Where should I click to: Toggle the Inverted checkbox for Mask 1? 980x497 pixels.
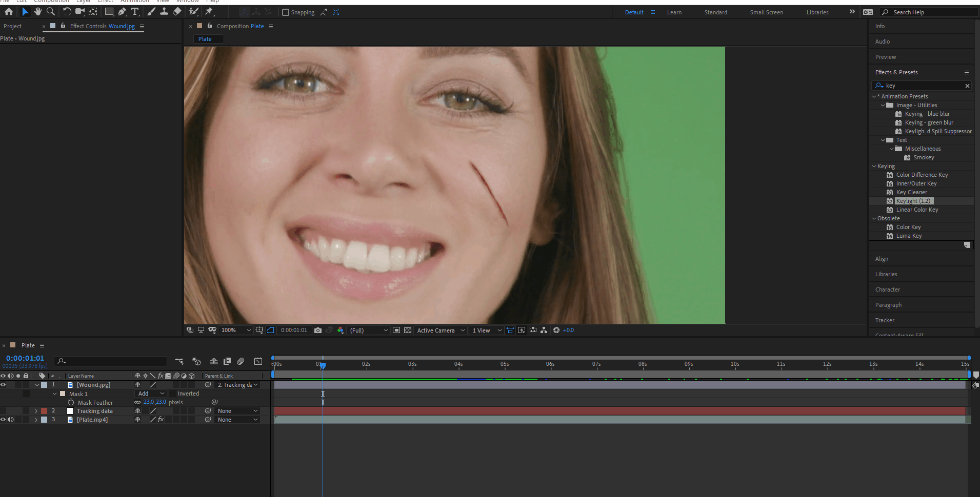pos(173,394)
